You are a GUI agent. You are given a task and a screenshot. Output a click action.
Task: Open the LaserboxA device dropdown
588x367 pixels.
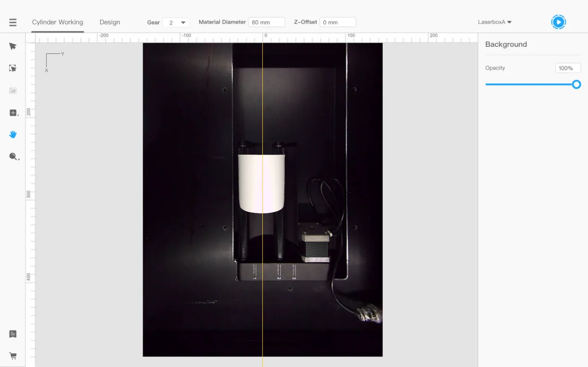(x=495, y=22)
